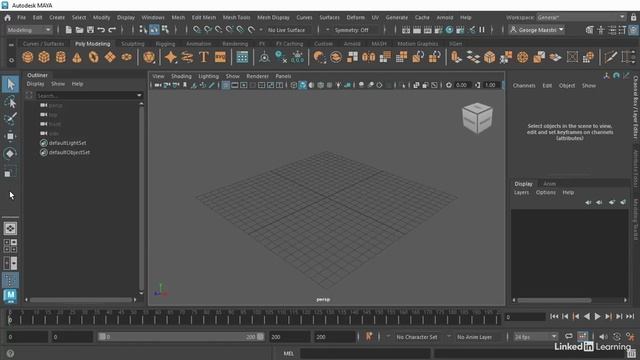Open the viewport Shading menu

coord(181,76)
